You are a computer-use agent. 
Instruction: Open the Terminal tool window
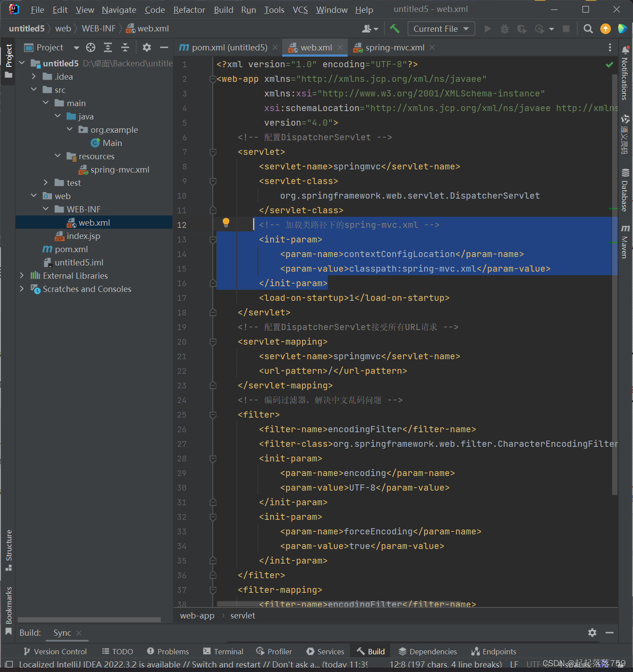pos(223,652)
